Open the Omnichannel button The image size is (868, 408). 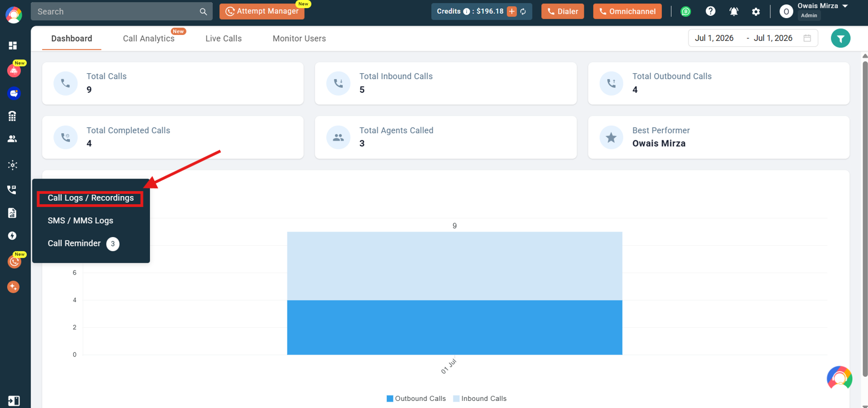tap(627, 11)
